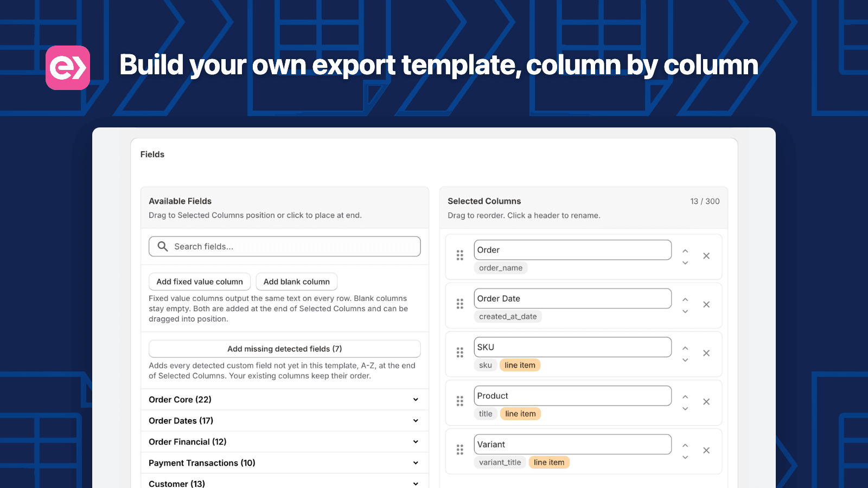Move the Variant column down
868x488 pixels.
[685, 457]
